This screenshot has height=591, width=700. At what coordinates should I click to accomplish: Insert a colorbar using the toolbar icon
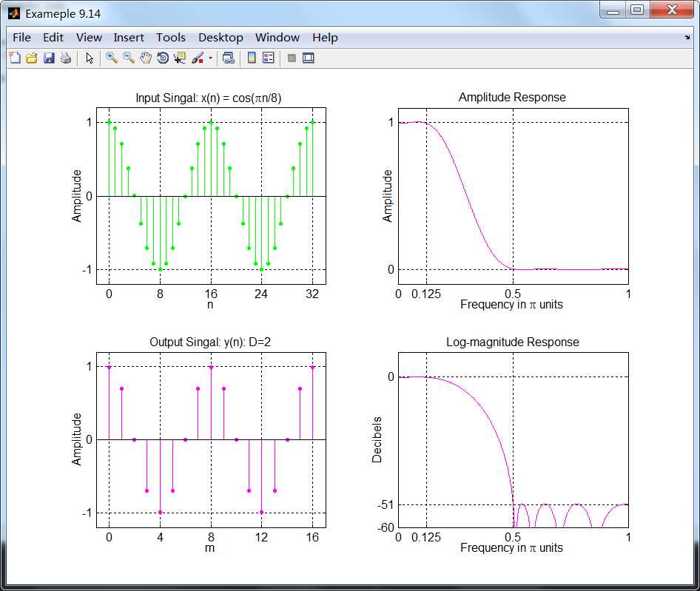[x=252, y=58]
